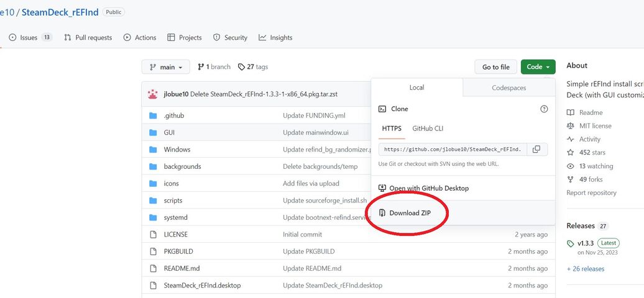
Task: Open the Pull requests tab
Action: coord(88,37)
